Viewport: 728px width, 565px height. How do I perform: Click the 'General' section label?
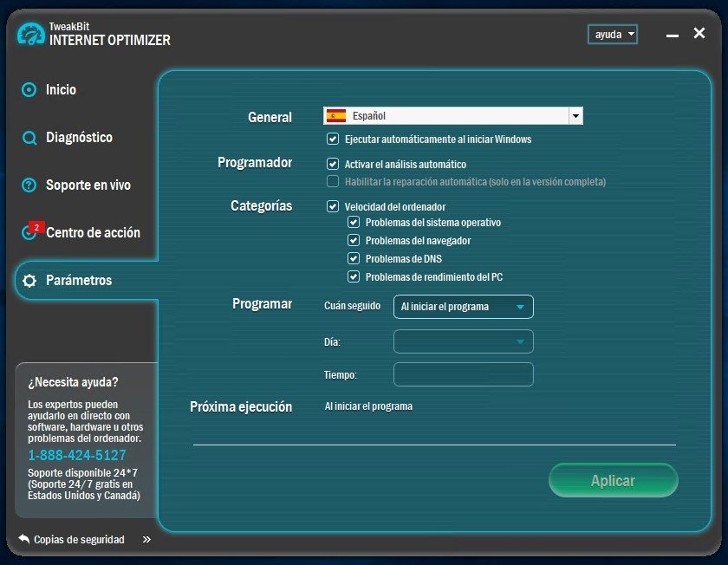pyautogui.click(x=270, y=117)
